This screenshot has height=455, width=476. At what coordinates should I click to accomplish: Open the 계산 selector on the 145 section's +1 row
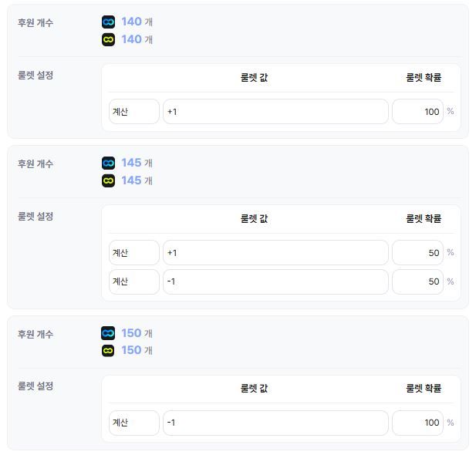pyautogui.click(x=133, y=253)
